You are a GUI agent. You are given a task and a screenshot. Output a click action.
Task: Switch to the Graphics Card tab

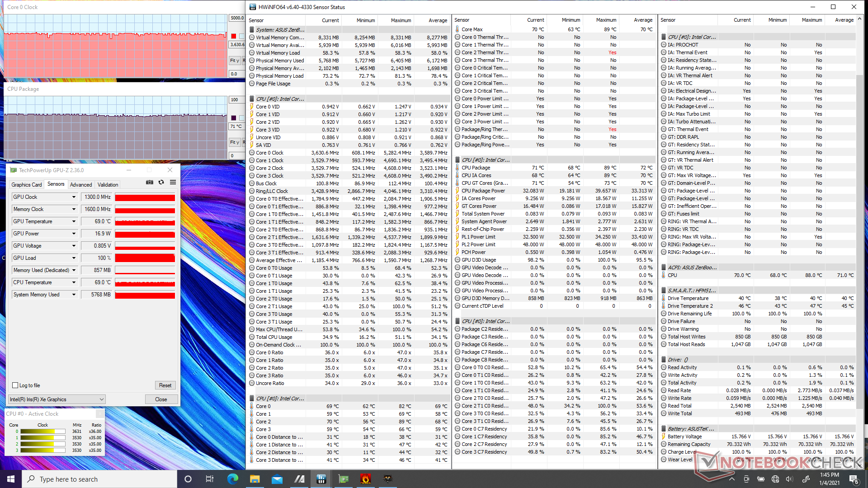(26, 184)
